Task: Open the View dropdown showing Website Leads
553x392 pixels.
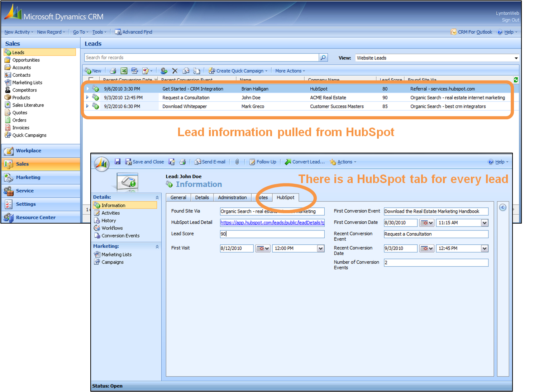Action: tap(516, 58)
